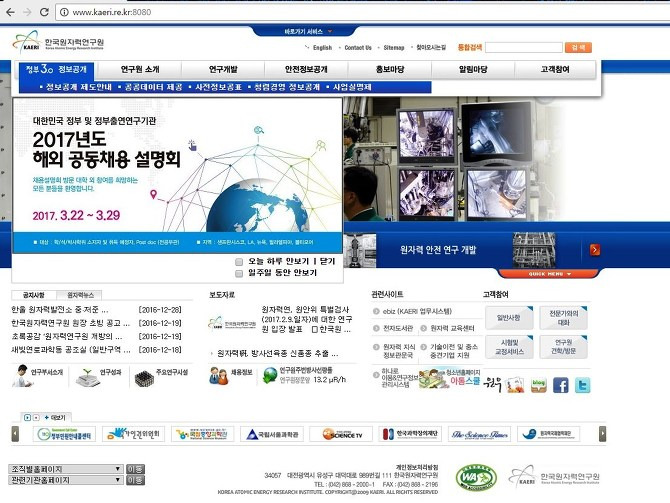670x503 pixels.
Task: Click the Twitter icon
Action: pos(582,385)
